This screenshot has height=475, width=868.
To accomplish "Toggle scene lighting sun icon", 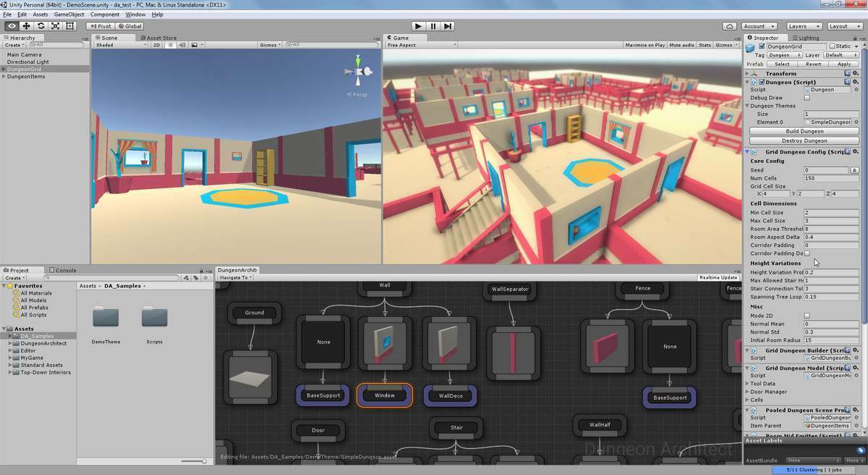I will coord(171,45).
